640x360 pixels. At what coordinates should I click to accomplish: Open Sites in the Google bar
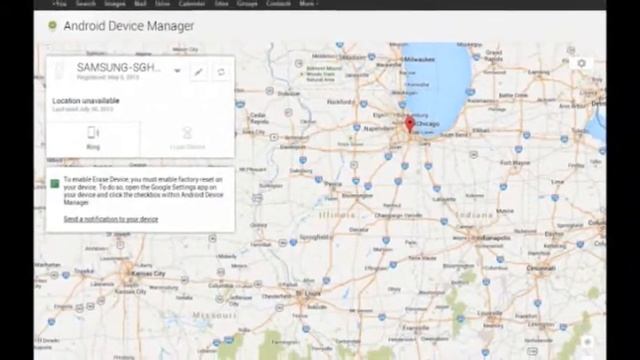pos(221,4)
